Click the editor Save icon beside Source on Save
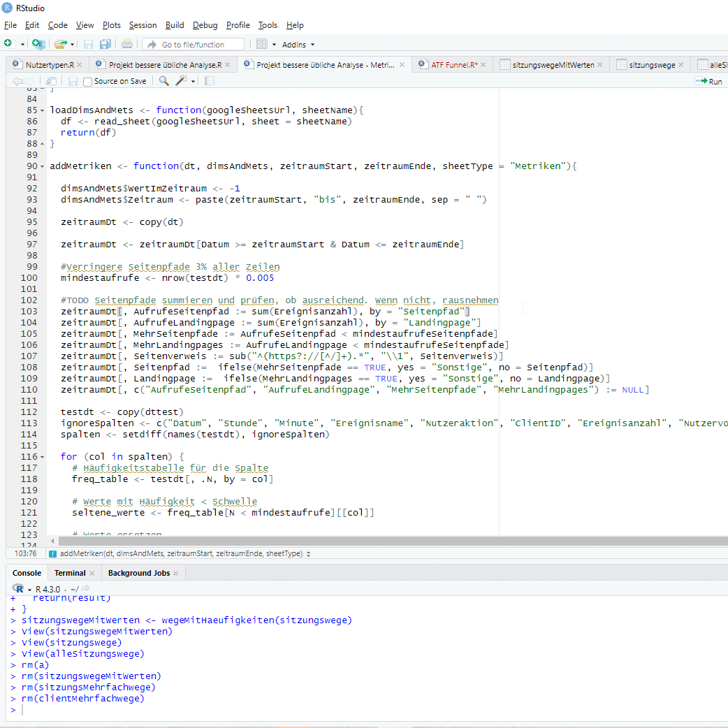The width and height of the screenshot is (728, 728). click(73, 81)
